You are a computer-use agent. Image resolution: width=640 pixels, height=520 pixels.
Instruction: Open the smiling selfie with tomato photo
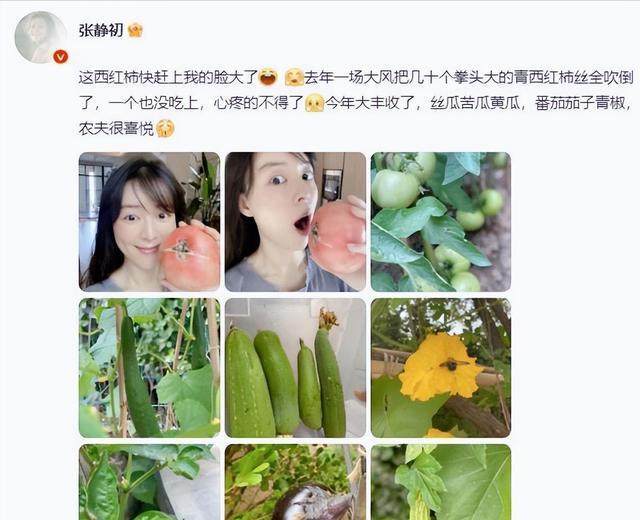149,222
